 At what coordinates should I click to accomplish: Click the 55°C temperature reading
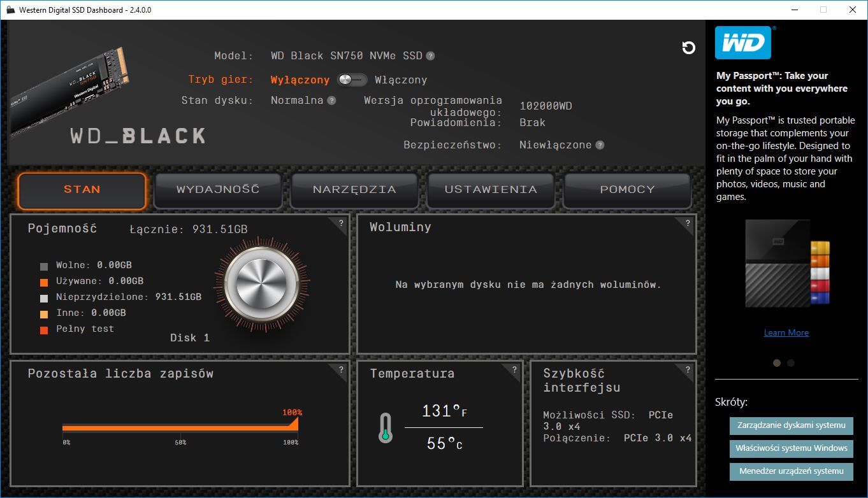pyautogui.click(x=444, y=443)
